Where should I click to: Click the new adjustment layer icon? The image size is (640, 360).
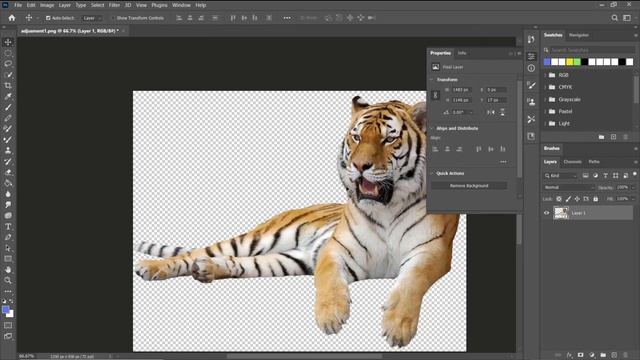pyautogui.click(x=592, y=355)
